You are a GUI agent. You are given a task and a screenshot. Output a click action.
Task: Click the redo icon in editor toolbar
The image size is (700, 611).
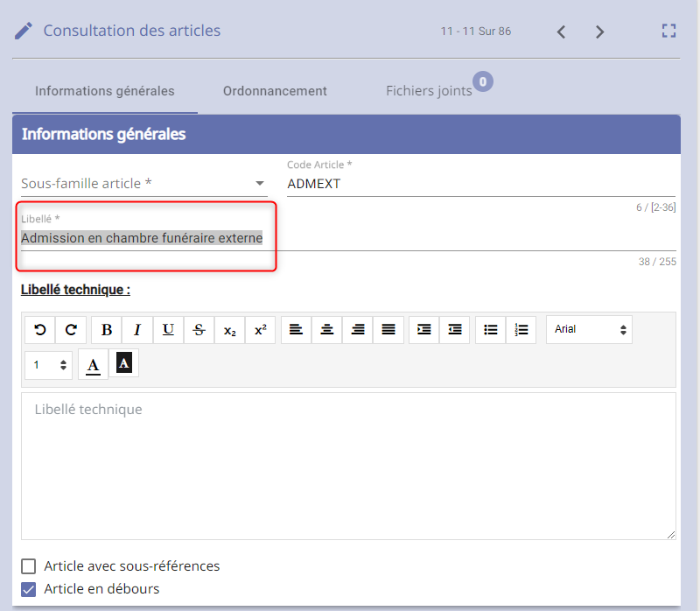tap(71, 330)
